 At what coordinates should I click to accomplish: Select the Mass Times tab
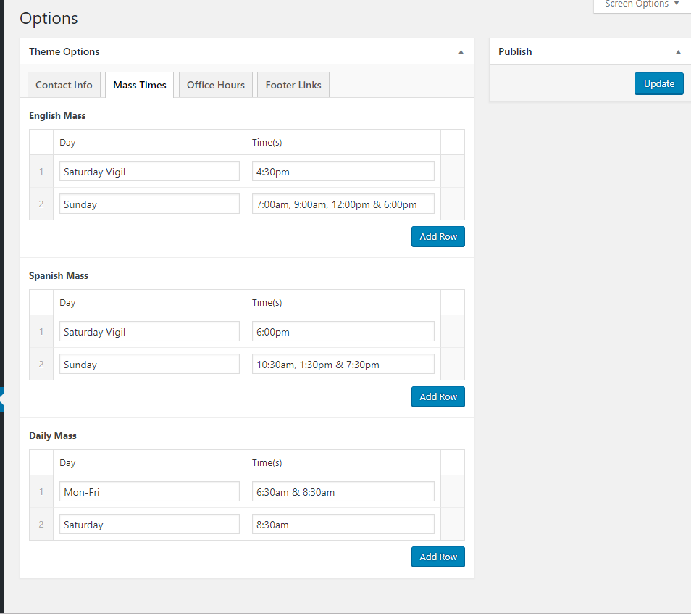(140, 85)
